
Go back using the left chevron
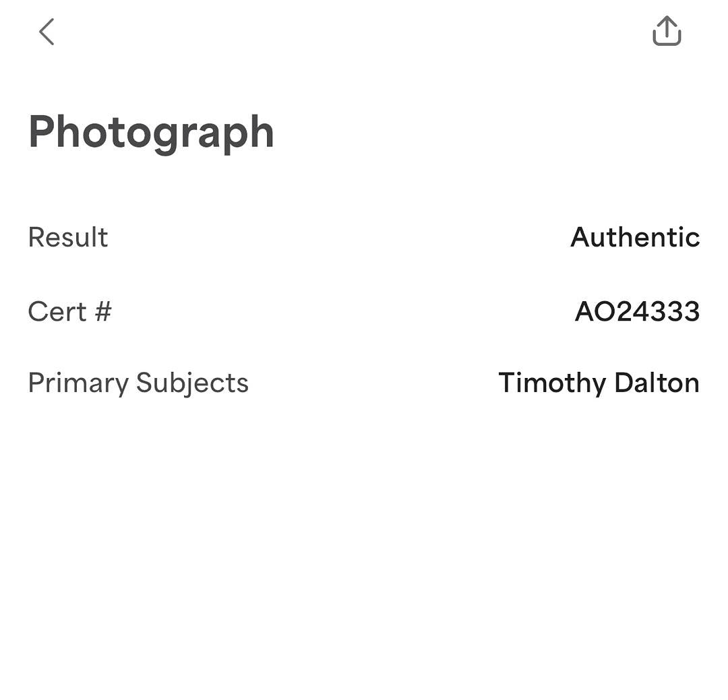click(46, 32)
